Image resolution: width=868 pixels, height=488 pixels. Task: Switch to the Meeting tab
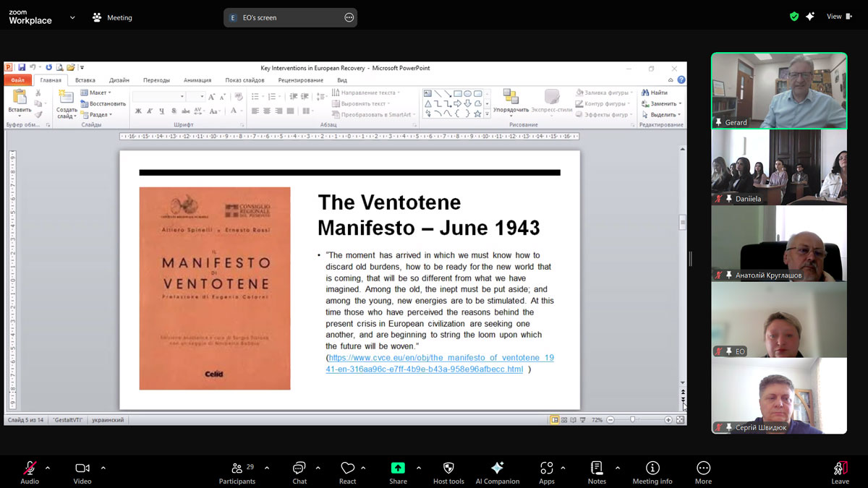click(112, 17)
